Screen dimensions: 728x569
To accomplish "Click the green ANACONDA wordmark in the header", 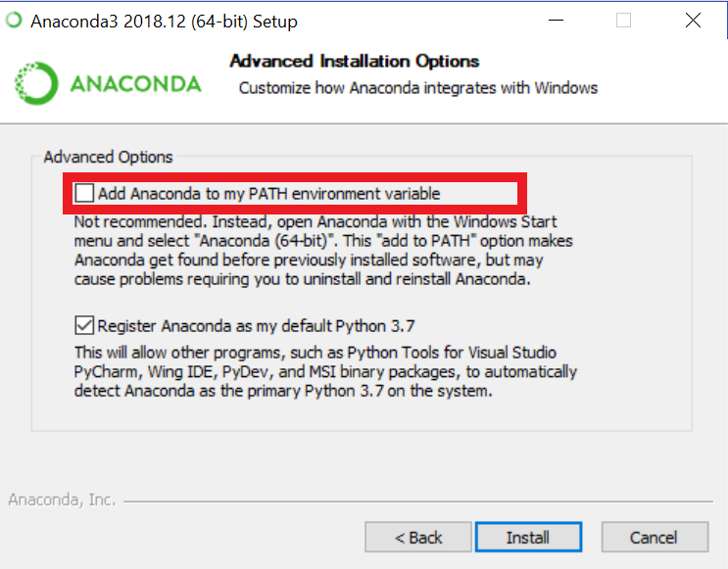I will [135, 84].
